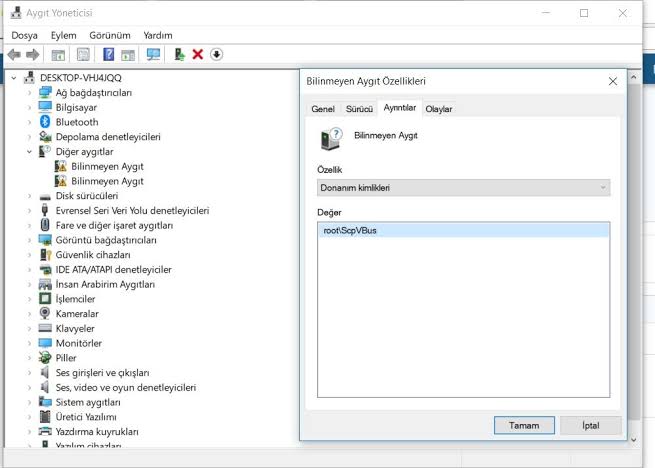655x468 pixels.
Task: Click the Depolama denetleyicileri icon
Action: [x=45, y=137]
